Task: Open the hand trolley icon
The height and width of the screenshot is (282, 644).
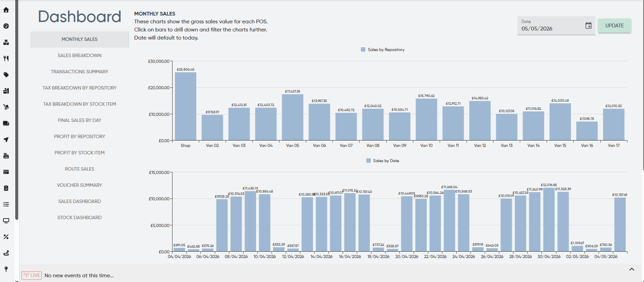Action: tap(6, 107)
